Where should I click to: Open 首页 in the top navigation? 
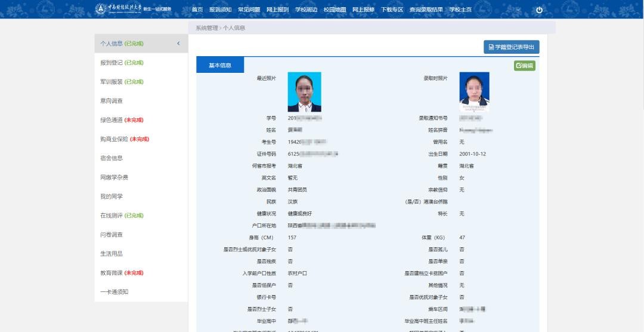pyautogui.click(x=197, y=10)
